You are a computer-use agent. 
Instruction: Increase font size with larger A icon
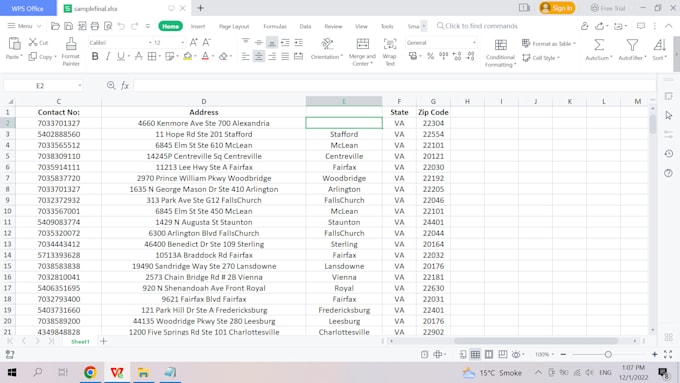coord(193,42)
